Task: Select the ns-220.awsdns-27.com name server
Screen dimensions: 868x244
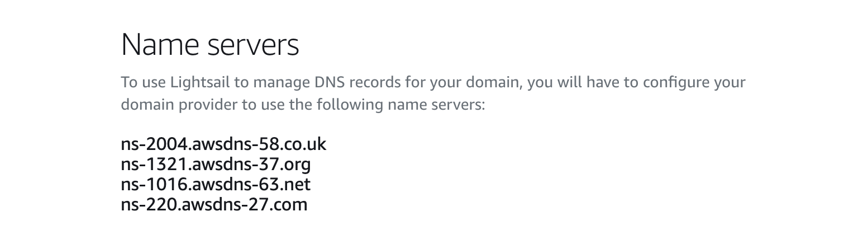Action: pyautogui.click(x=214, y=204)
